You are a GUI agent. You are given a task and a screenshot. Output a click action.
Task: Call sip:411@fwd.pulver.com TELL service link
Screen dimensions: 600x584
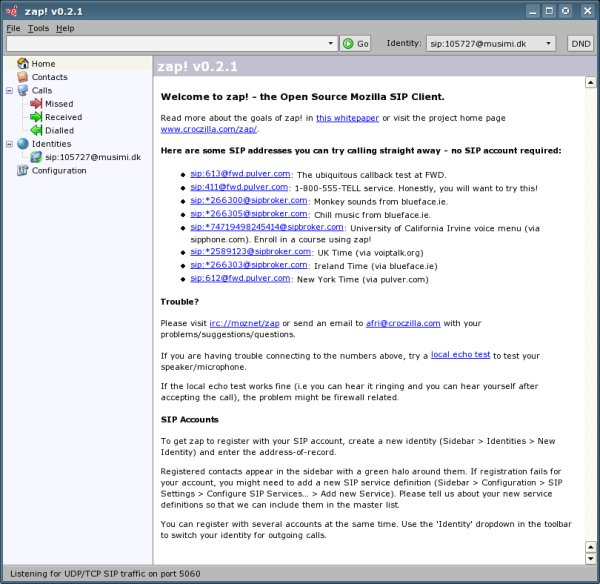[x=239, y=187]
